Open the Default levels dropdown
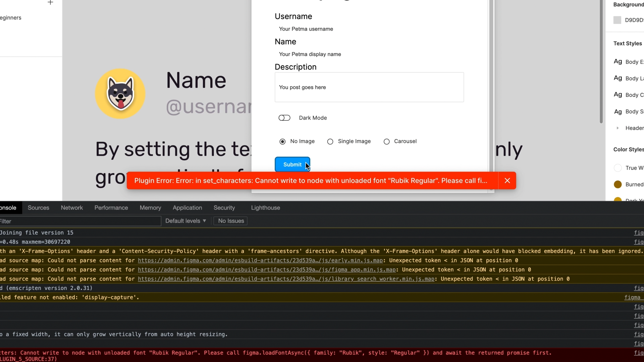The image size is (644, 362). [185, 221]
